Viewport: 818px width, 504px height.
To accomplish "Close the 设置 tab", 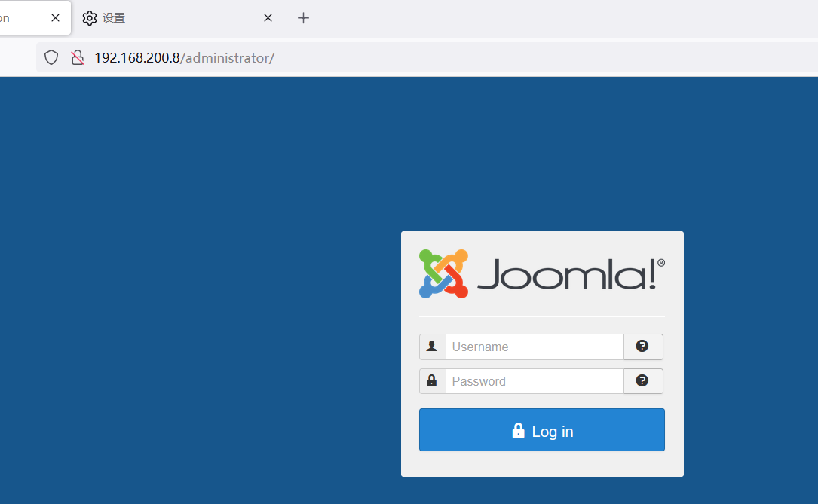I will tap(268, 18).
